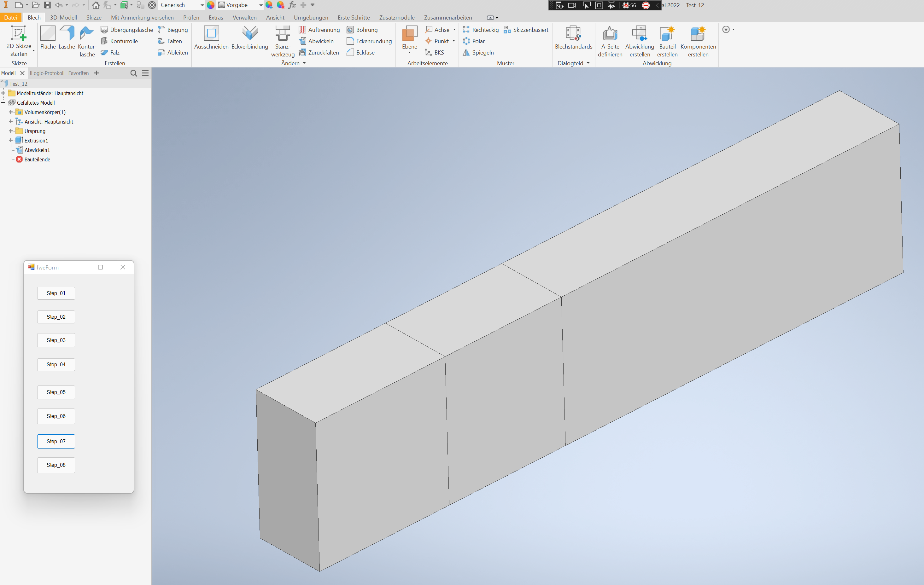This screenshot has height=585, width=924.
Task: Click the color wheel in the quick access toolbar
Action: (x=211, y=5)
